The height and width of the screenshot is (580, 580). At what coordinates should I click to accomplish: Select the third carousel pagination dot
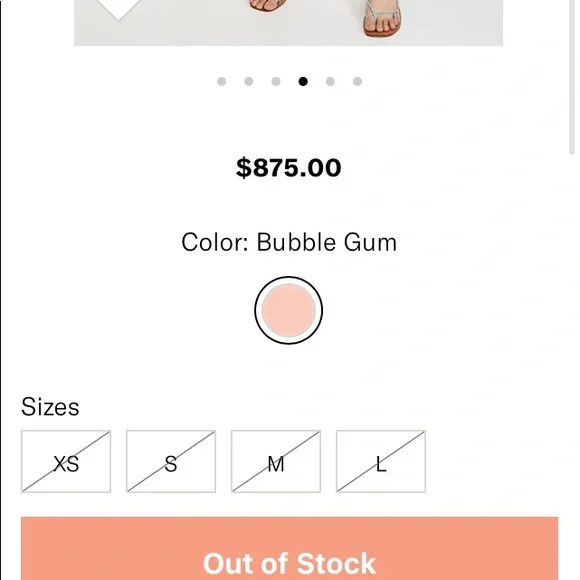coord(276,81)
